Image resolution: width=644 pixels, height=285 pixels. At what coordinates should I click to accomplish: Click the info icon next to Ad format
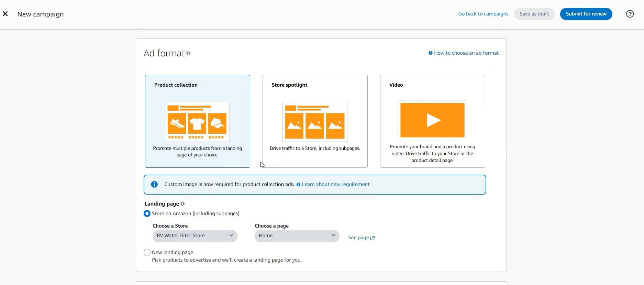pyautogui.click(x=188, y=53)
